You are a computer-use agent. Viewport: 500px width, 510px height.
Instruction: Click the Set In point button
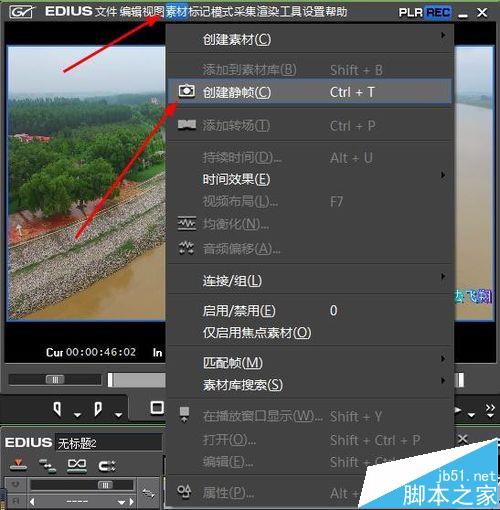[x=58, y=409]
